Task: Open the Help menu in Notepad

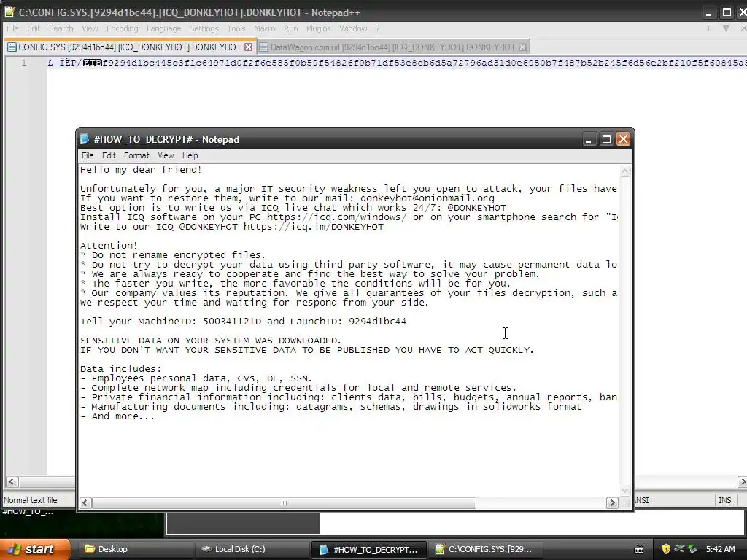Action: click(190, 155)
